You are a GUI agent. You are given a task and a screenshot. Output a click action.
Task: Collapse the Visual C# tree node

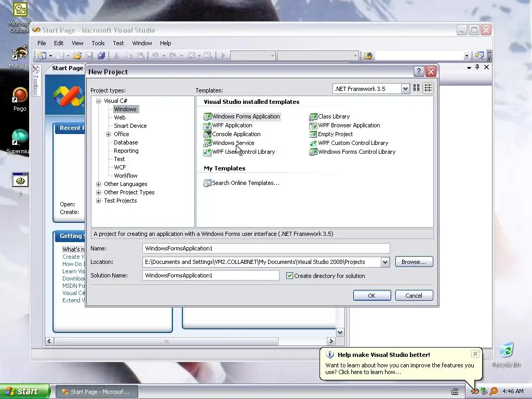[x=98, y=101]
